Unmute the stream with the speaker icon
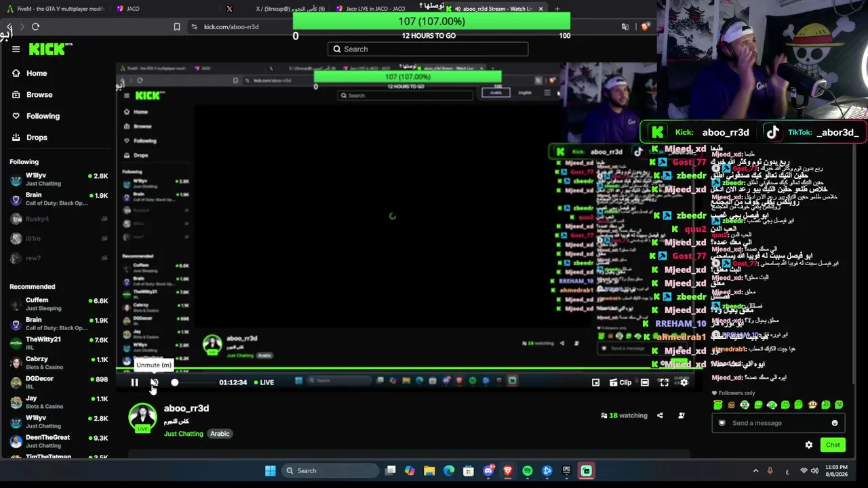This screenshot has height=488, width=868. coord(154,382)
